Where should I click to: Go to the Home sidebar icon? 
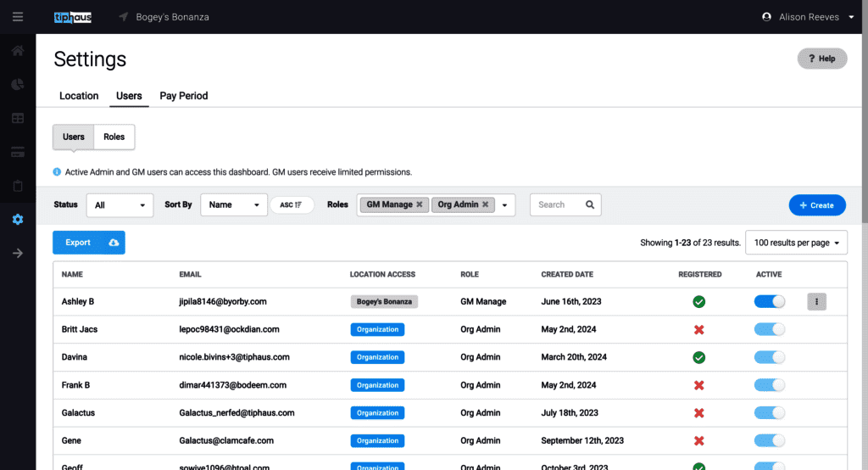click(18, 51)
